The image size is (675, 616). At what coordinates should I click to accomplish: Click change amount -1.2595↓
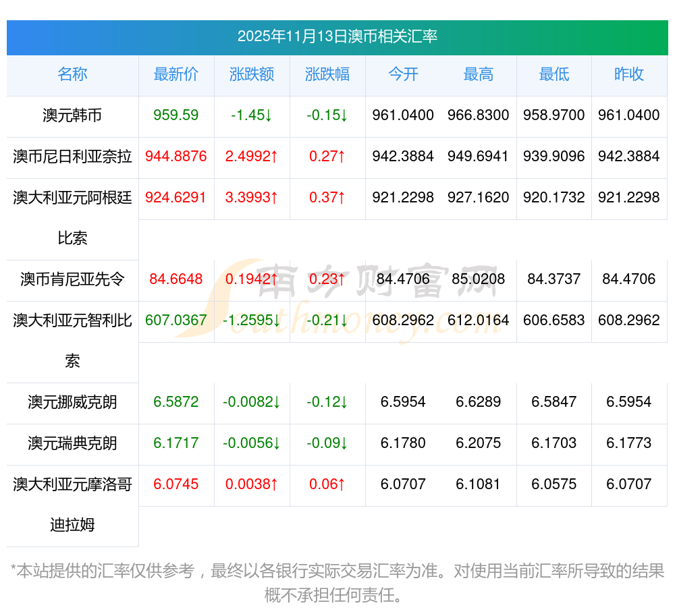[252, 320]
